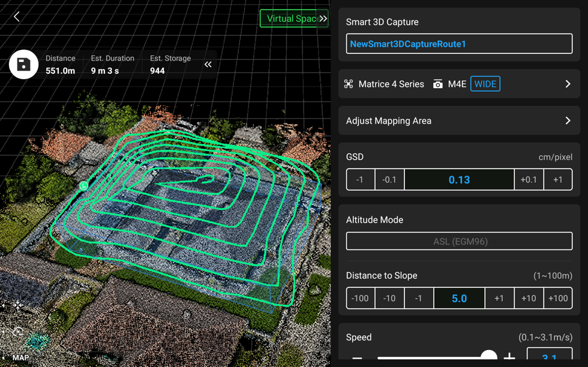Click the recenter view crosshair icon
This screenshot has width=588, height=367.
click(18, 305)
